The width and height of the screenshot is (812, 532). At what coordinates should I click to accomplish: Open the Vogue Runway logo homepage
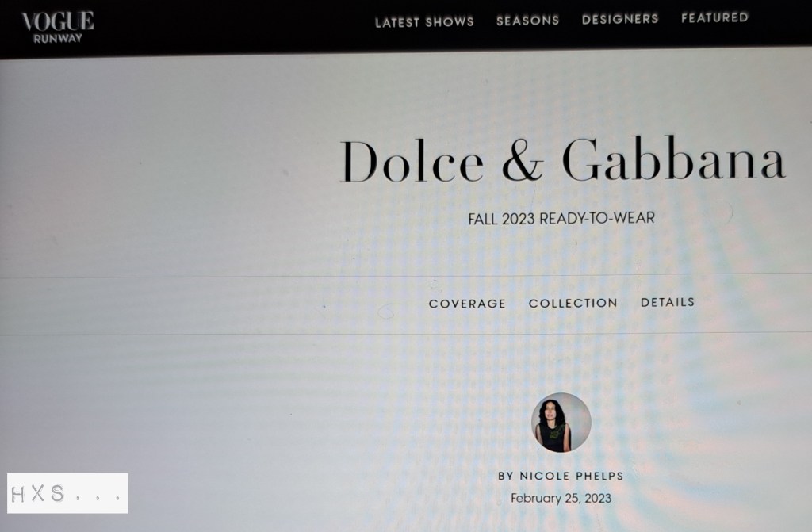click(57, 27)
